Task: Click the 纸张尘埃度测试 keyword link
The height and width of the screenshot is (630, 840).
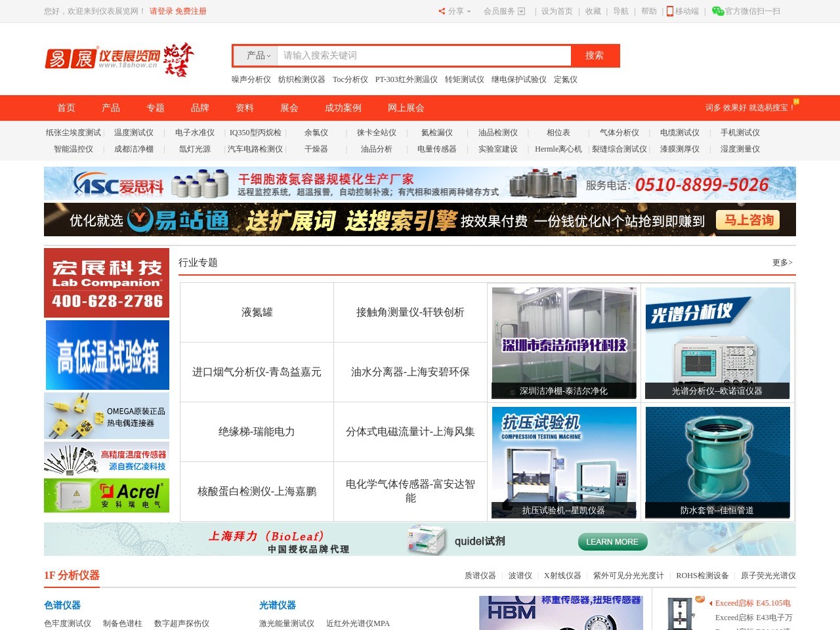Action: (73, 133)
